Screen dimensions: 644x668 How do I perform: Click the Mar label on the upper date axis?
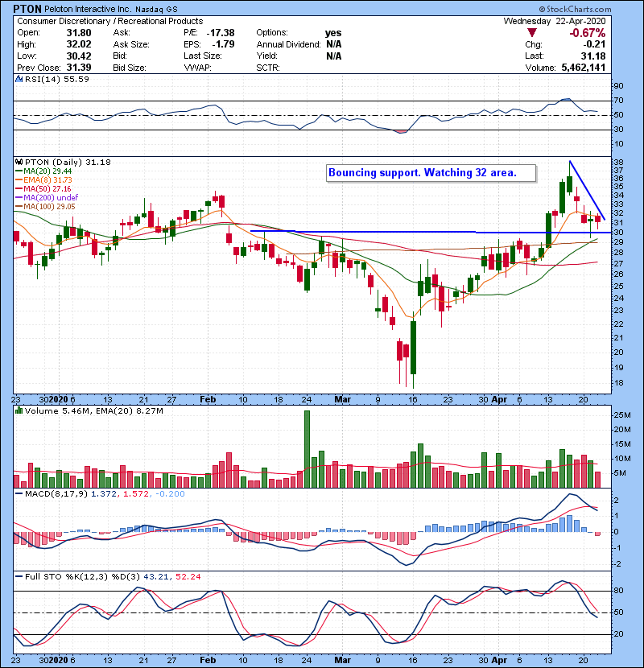click(343, 400)
